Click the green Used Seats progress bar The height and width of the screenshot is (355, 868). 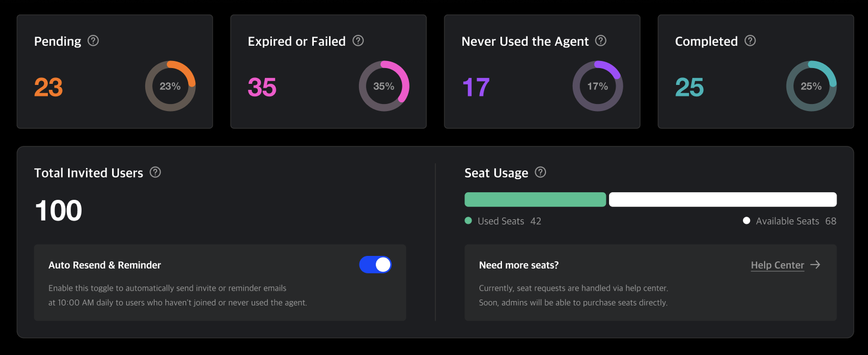[535, 199]
